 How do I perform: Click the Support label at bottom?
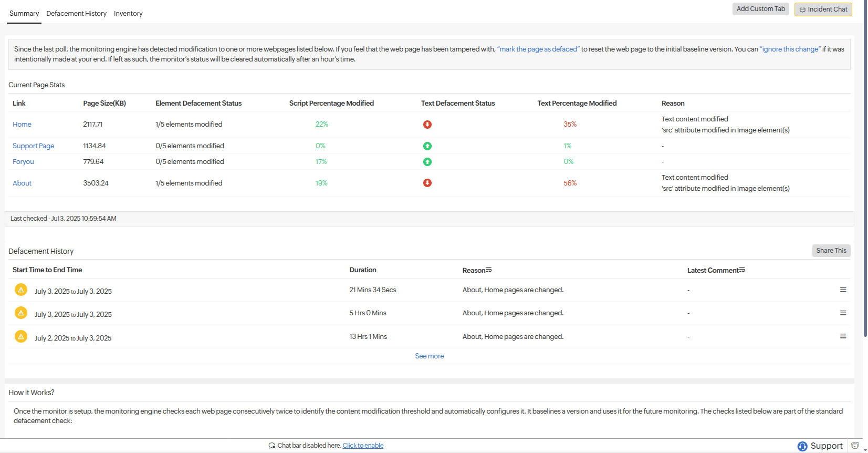click(x=827, y=446)
